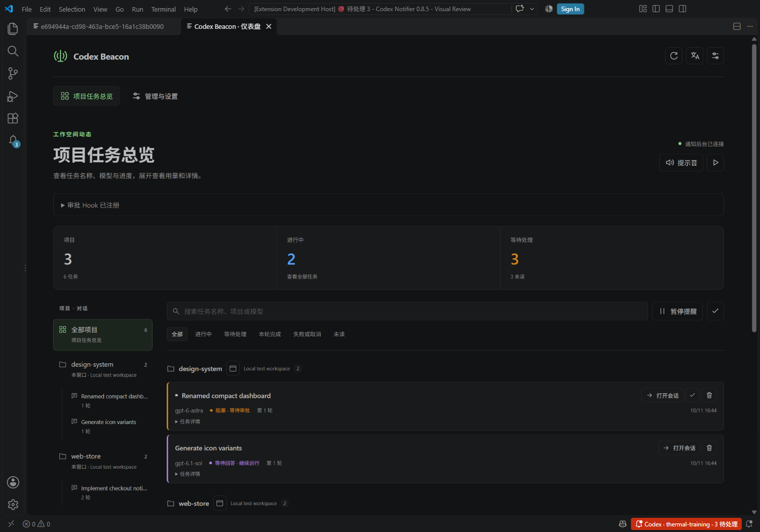Viewport: 760px width, 532px height.
Task: Click 查看全部任务 link in 进行中 card
Action: coord(302,277)
